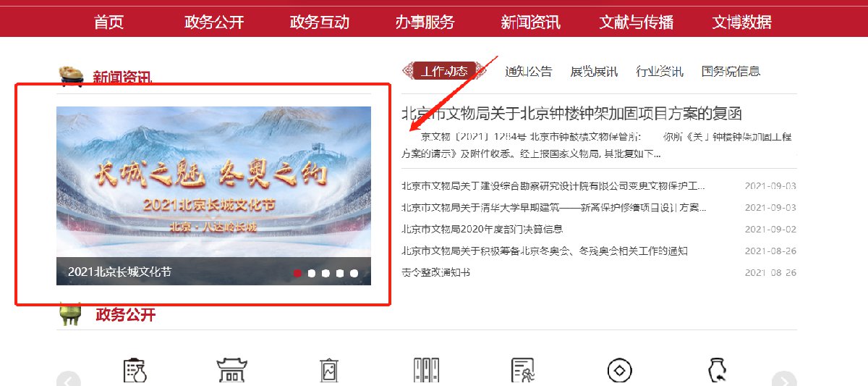The width and height of the screenshot is (868, 386).
Task: Click the archive binders icon
Action: coord(427,371)
